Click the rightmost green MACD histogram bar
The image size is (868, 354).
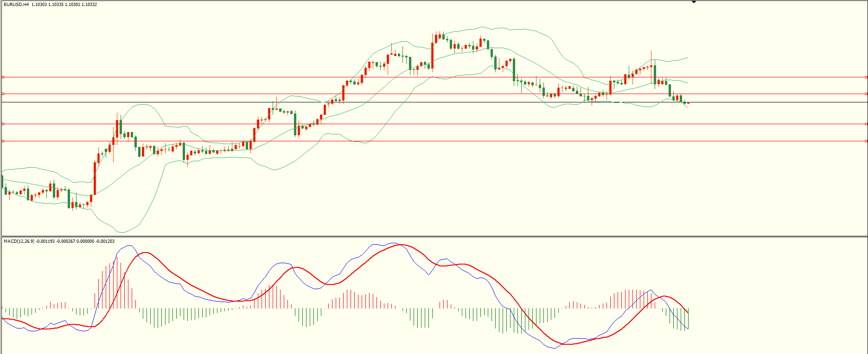(x=688, y=318)
